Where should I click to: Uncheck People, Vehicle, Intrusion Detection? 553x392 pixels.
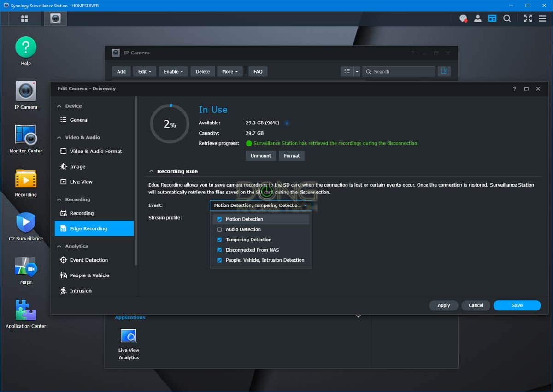pyautogui.click(x=219, y=260)
